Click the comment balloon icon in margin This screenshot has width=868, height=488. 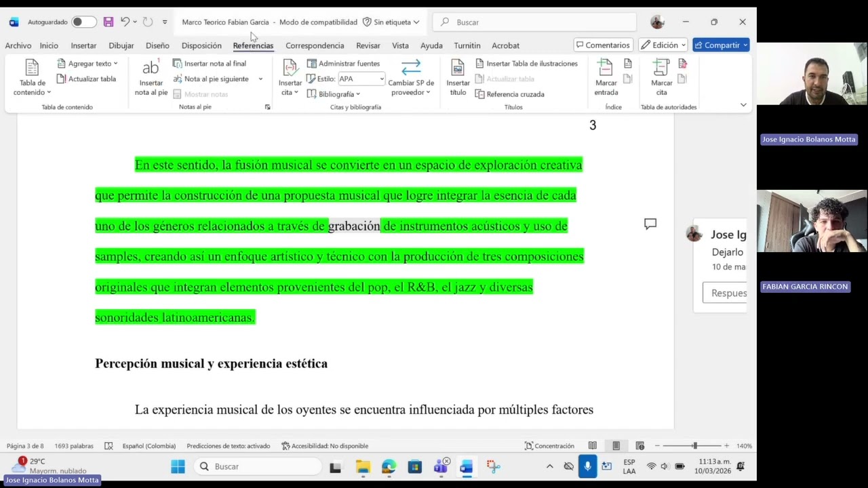[x=650, y=224]
